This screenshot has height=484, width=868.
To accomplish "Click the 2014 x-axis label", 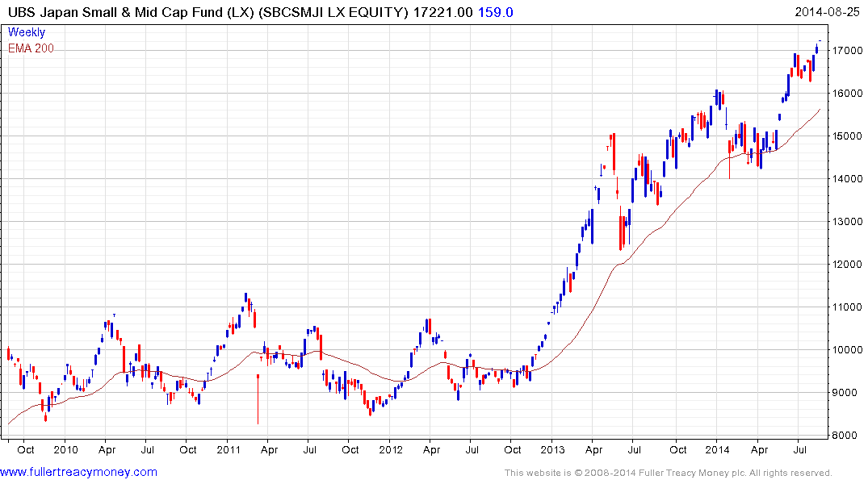I will click(x=718, y=449).
